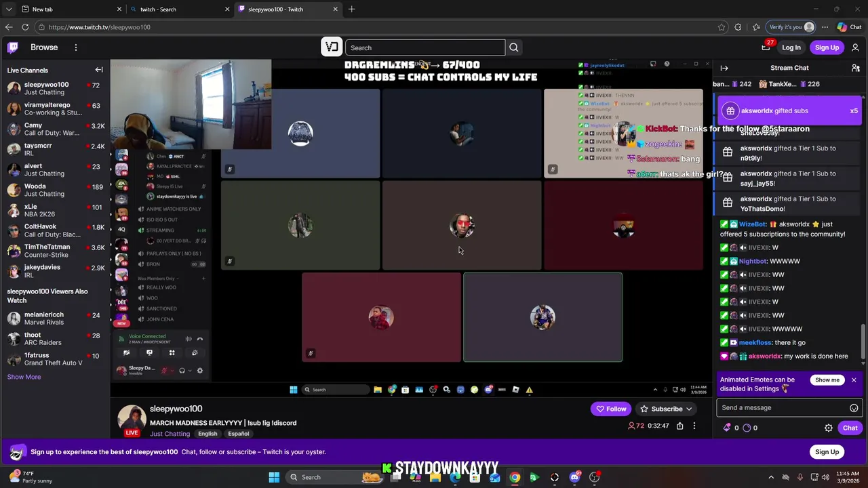The width and height of the screenshot is (868, 488).
Task: Click the chat panel scrollbar
Action: click(x=863, y=342)
